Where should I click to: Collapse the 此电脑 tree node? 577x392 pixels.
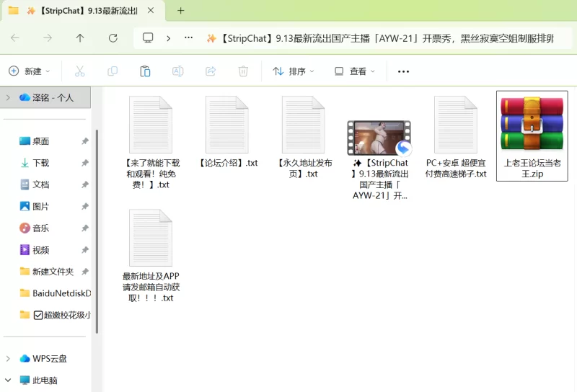[8, 380]
